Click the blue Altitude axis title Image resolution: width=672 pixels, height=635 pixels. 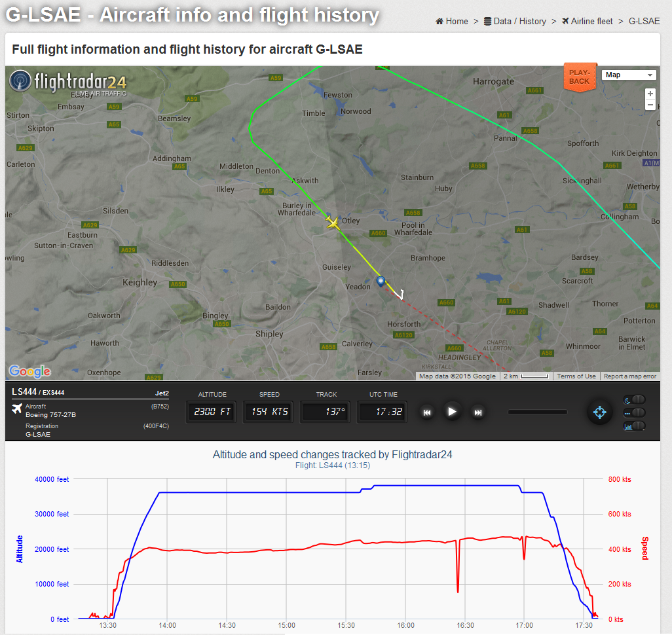[19, 549]
